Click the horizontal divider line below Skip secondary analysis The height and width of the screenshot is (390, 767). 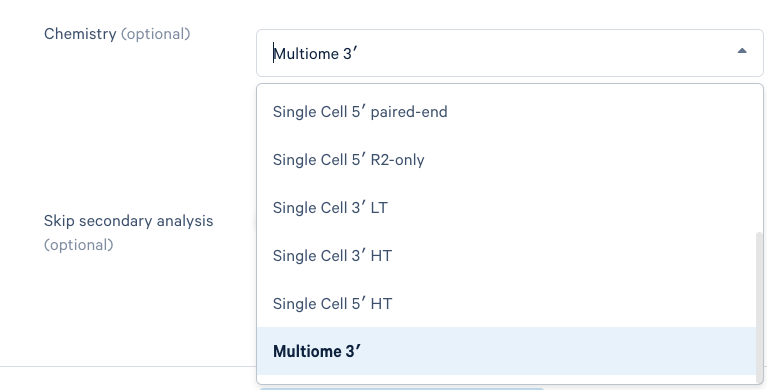click(128, 366)
